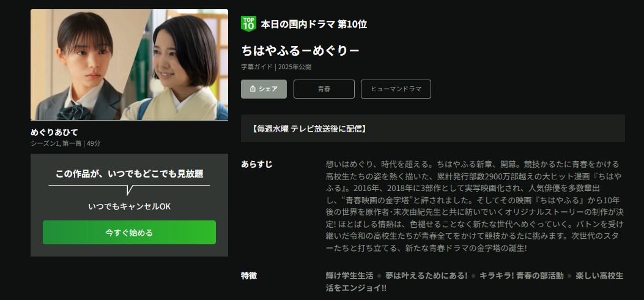The width and height of the screenshot is (644, 300).
Task: Select the 青春 genre tag
Action: (x=324, y=89)
